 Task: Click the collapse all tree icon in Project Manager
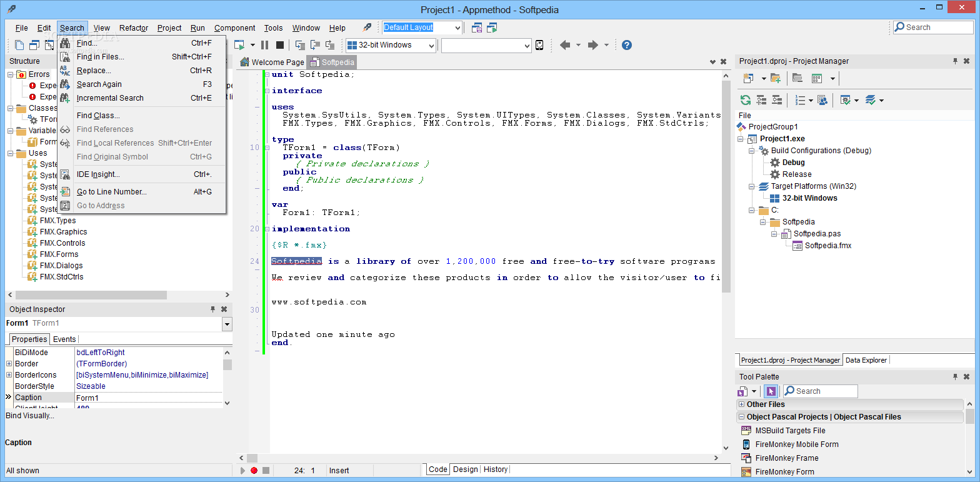coord(777,100)
